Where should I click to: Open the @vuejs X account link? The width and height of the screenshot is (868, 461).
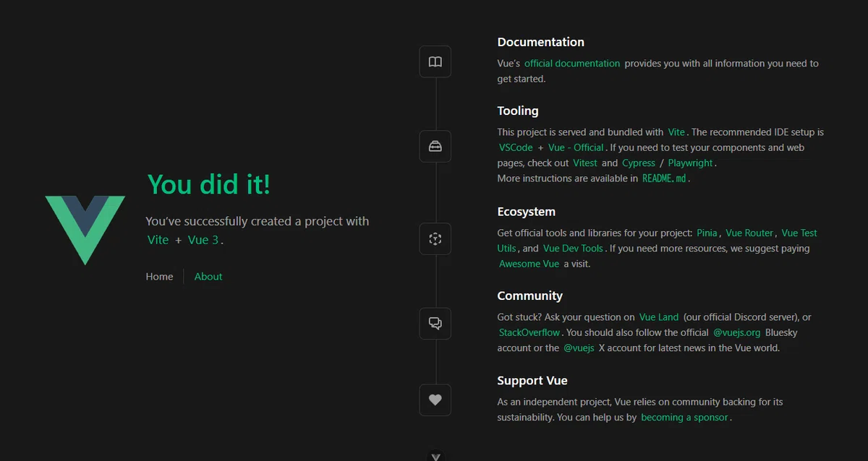pos(579,348)
